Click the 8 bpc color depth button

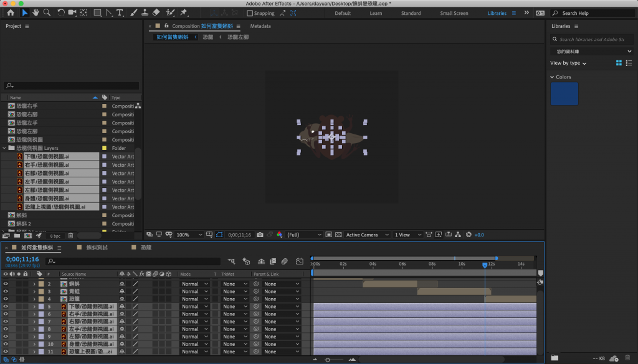55,236
